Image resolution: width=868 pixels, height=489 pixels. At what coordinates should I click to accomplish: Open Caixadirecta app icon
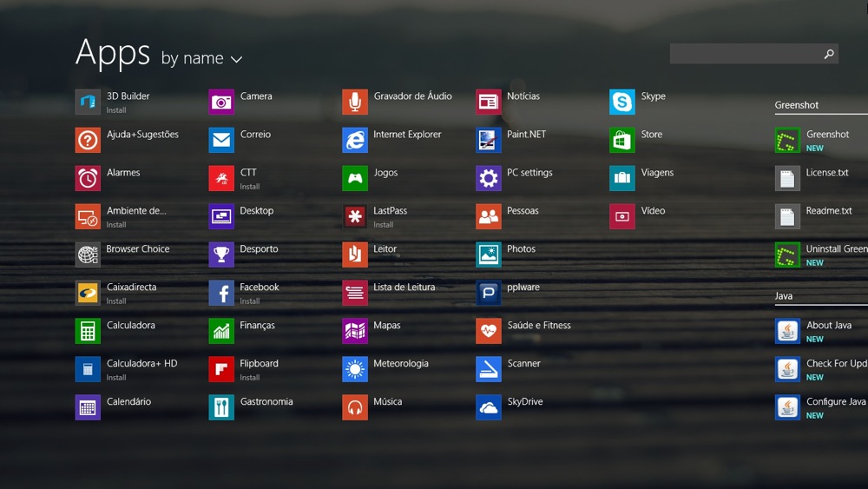tap(88, 293)
